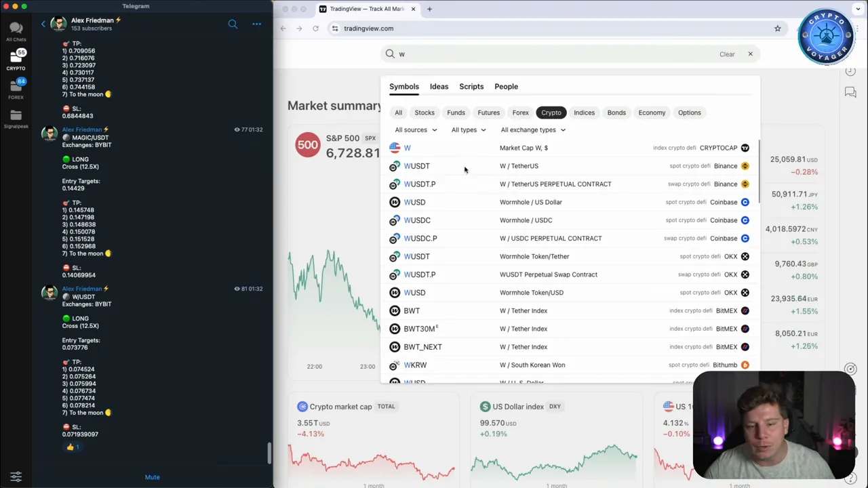Select BWT_NEXT BitMEX index result
This screenshot has height=488, width=868.
570,347
